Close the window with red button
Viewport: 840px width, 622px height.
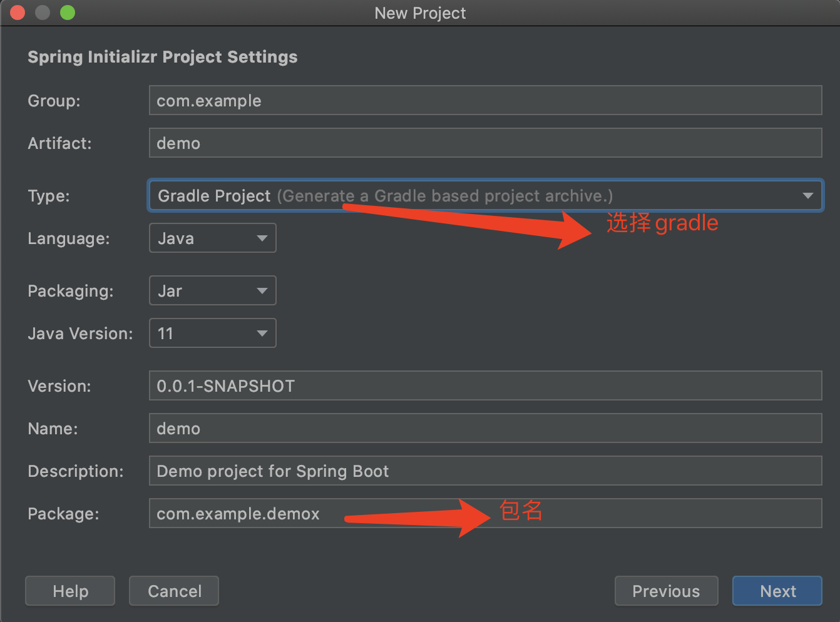click(18, 13)
